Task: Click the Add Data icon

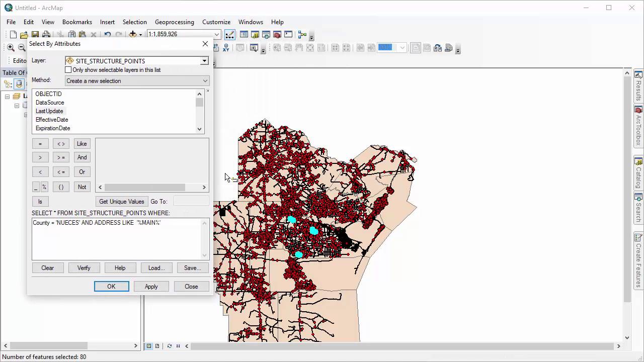Action: (x=132, y=34)
